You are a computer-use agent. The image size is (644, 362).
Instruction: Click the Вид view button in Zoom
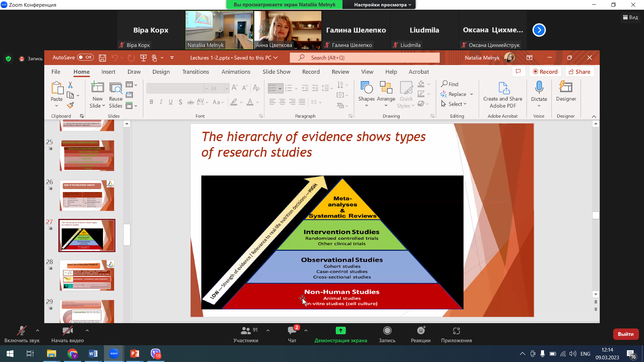click(630, 17)
